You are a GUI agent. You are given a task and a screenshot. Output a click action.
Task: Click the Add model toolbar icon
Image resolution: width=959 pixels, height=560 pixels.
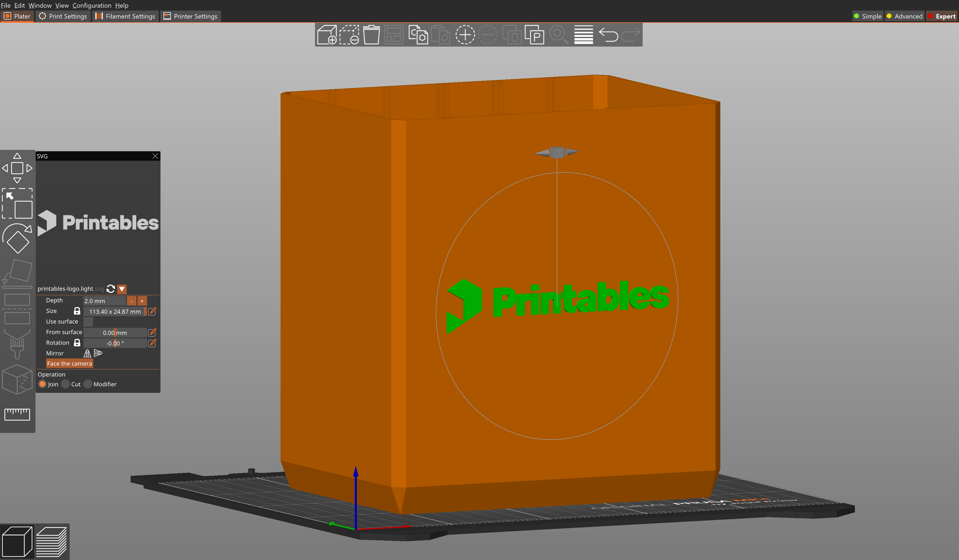pos(327,35)
